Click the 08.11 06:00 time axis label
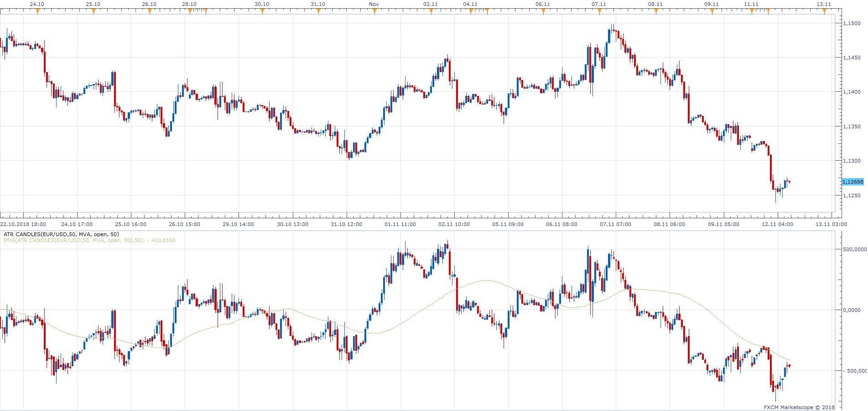The image size is (868, 411). point(670,224)
